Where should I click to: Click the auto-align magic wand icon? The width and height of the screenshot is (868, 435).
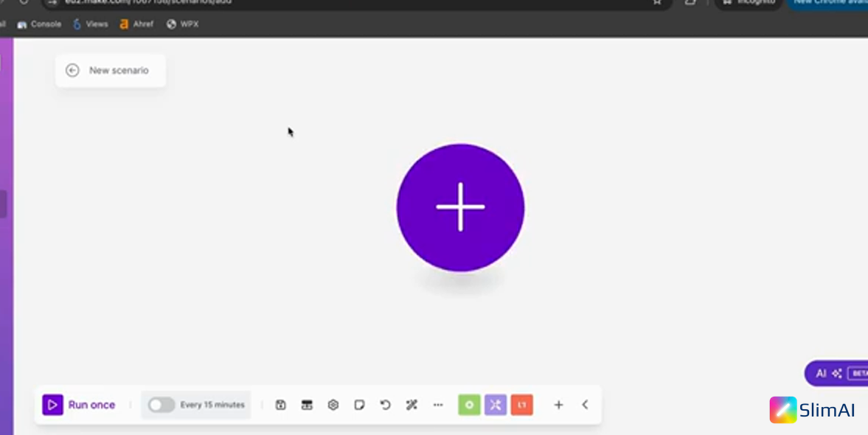pos(412,405)
